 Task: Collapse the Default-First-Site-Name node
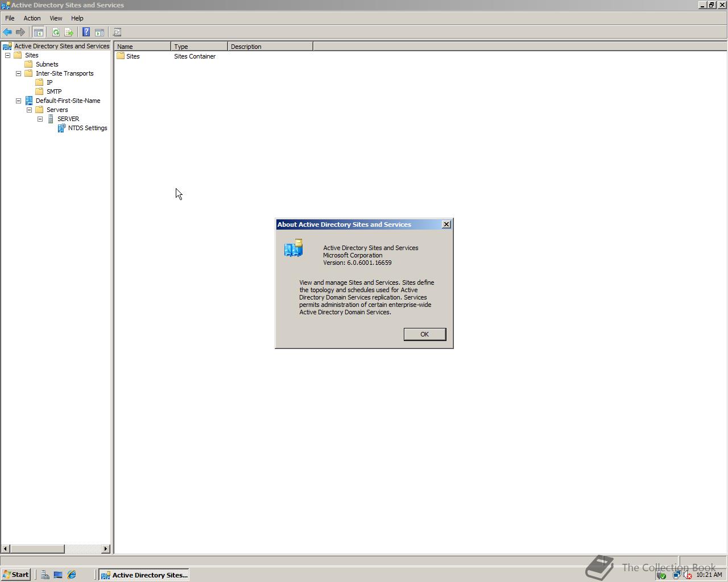(18, 101)
